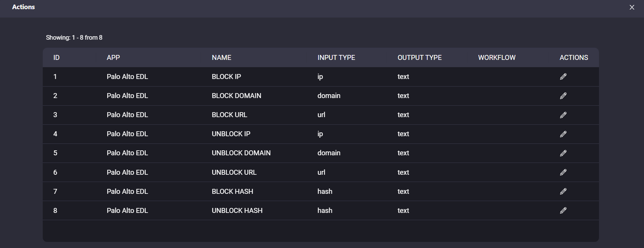Click ID 6 in UNBLOCK URL row
The height and width of the screenshot is (248, 644).
pos(55,172)
